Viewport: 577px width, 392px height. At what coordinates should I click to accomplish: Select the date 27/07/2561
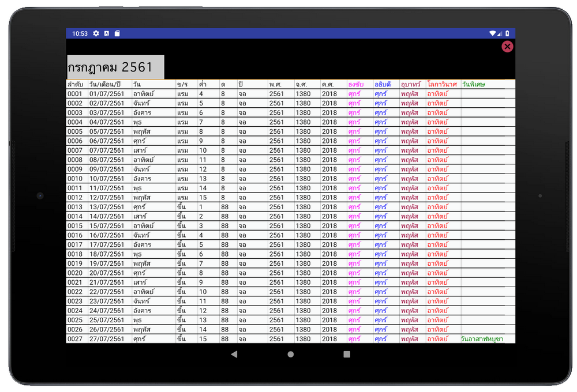[107, 339]
